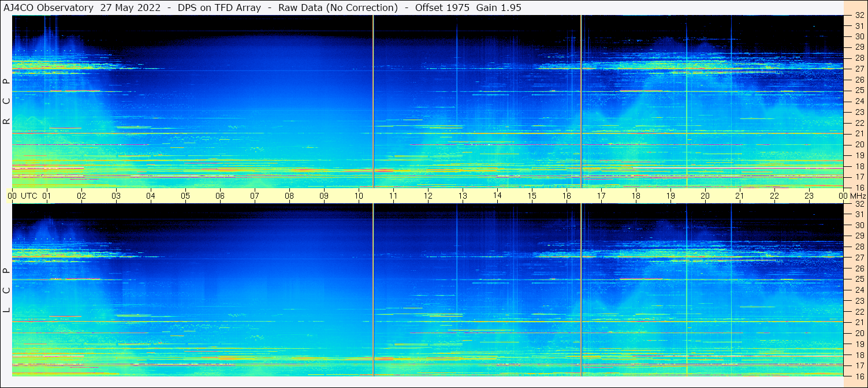
Task: Select the 13 hour tick label
Action: [463, 196]
